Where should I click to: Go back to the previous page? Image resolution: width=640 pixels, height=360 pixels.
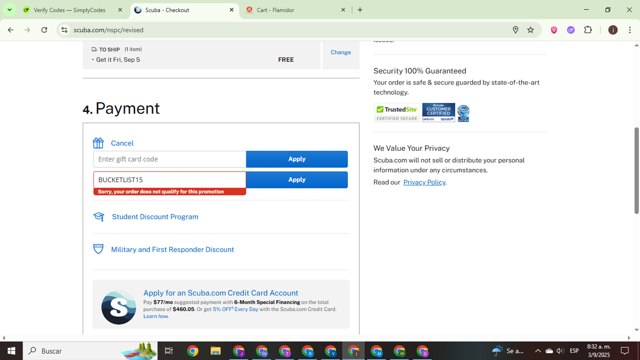(x=11, y=30)
